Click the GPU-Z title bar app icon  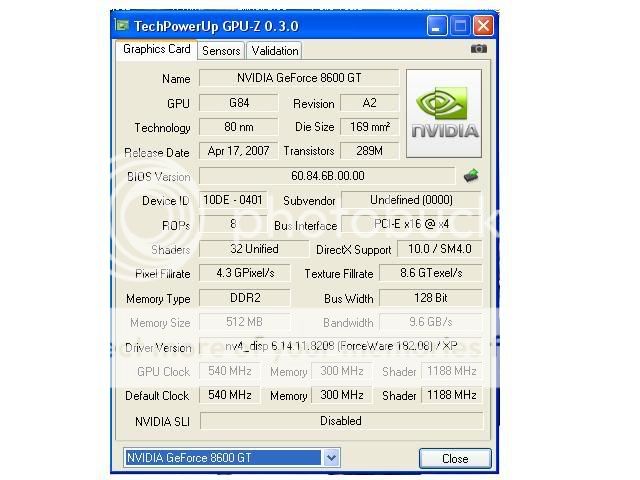click(122, 25)
